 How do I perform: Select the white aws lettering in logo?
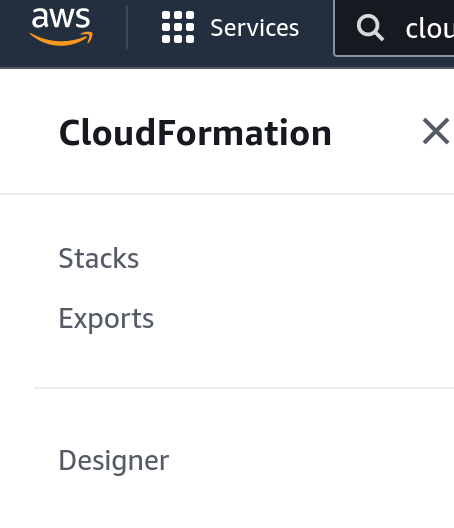pyautogui.click(x=61, y=18)
